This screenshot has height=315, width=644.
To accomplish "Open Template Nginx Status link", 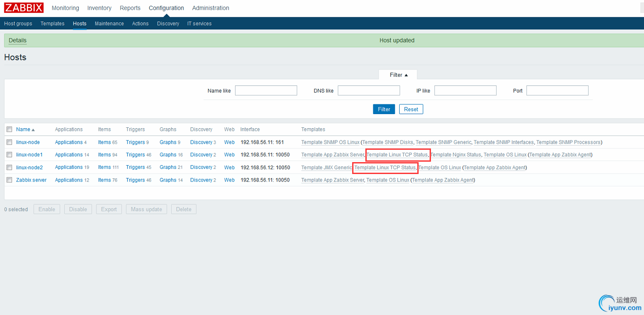I will (456, 155).
